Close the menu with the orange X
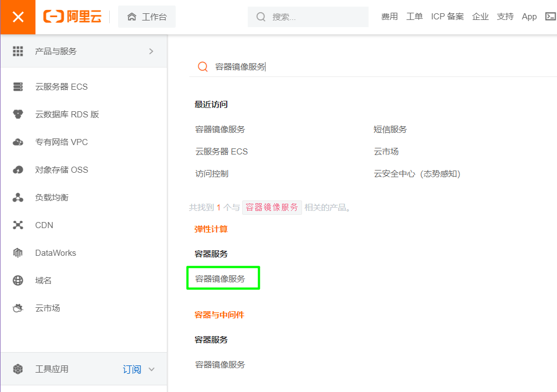The image size is (557, 392). coord(18,17)
